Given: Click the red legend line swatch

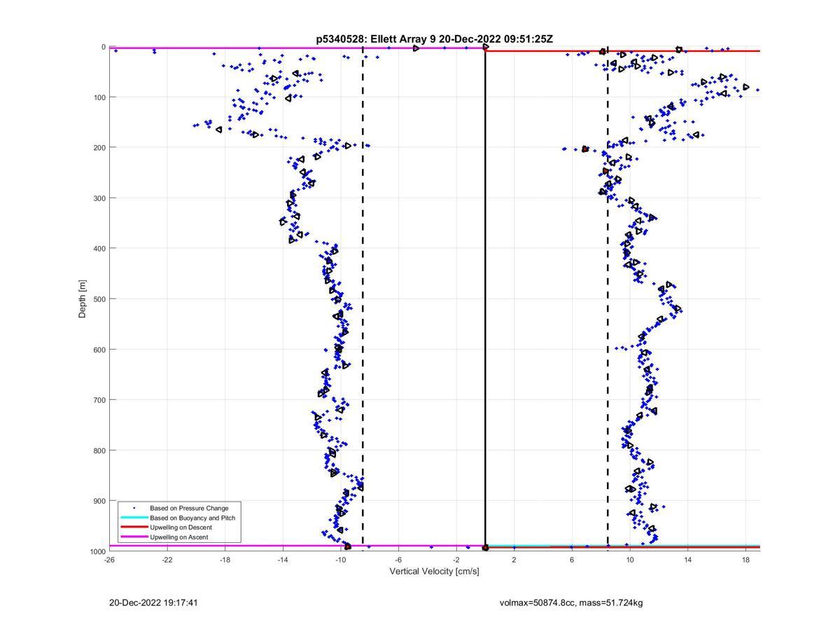Looking at the screenshot, I should [134, 528].
